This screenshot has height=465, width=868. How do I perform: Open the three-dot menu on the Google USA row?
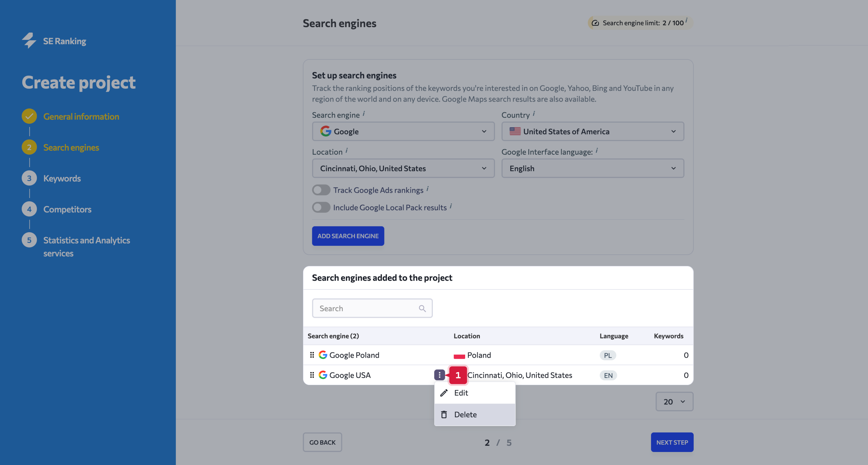pos(439,375)
